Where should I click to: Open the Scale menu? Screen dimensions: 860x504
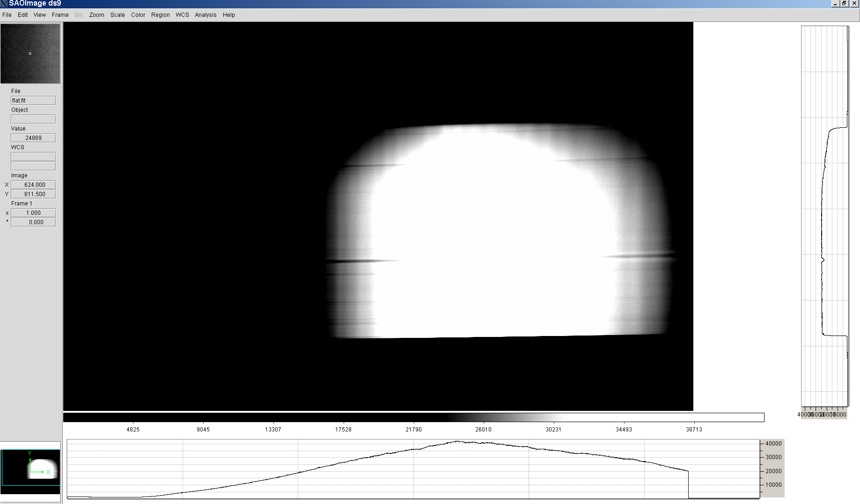tap(118, 15)
